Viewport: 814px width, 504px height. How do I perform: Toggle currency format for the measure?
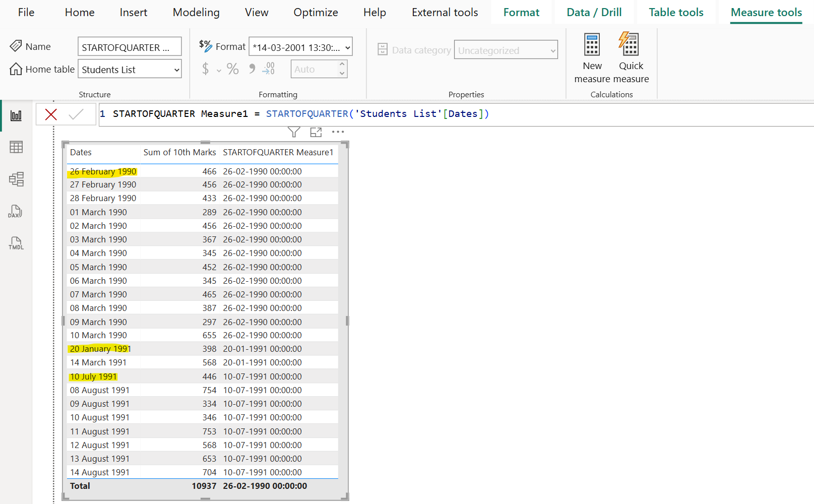pyautogui.click(x=206, y=69)
